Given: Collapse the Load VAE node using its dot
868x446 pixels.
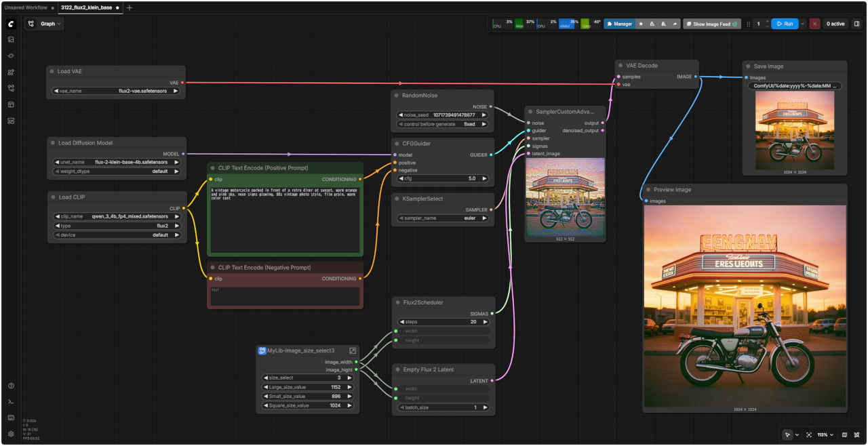Looking at the screenshot, I should point(52,71).
